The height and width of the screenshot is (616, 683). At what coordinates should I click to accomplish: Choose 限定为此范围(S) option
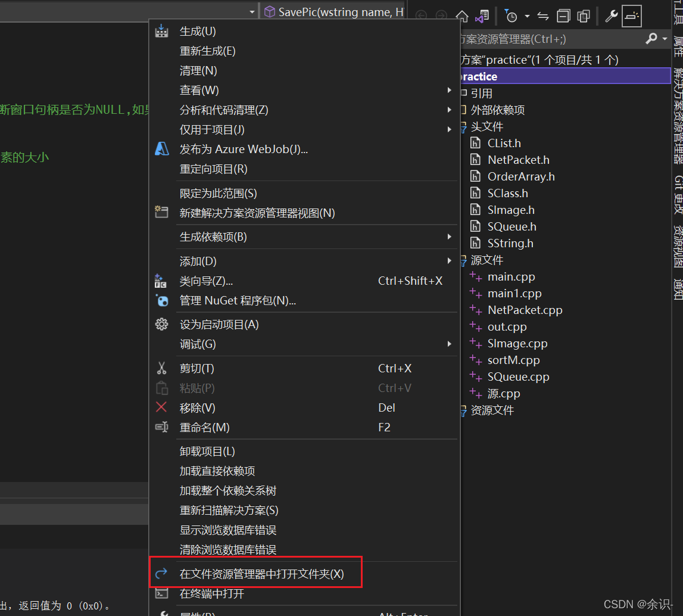(x=218, y=193)
